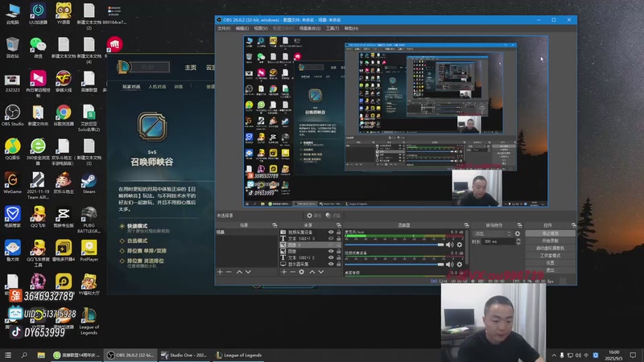Mute the 视频采集设备 audio channel
The height and width of the screenshot is (362, 644).
[450, 265]
